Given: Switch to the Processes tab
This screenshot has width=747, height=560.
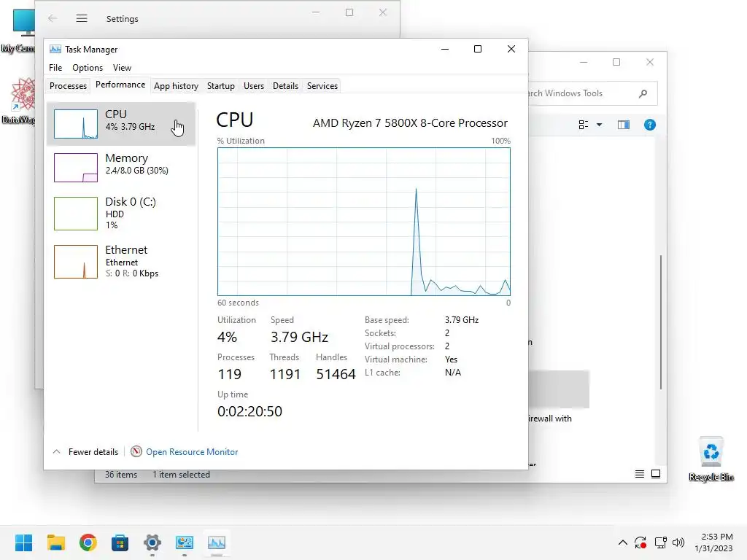Looking at the screenshot, I should coord(68,86).
